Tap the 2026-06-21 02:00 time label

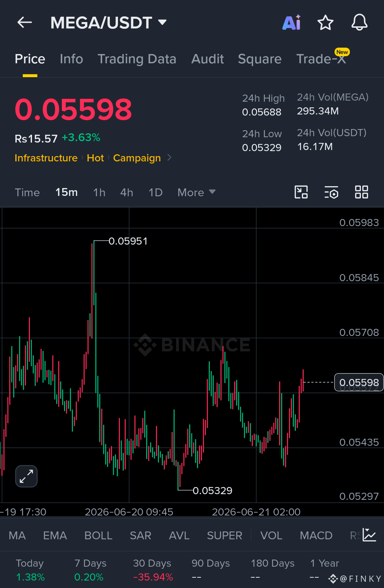(256, 512)
